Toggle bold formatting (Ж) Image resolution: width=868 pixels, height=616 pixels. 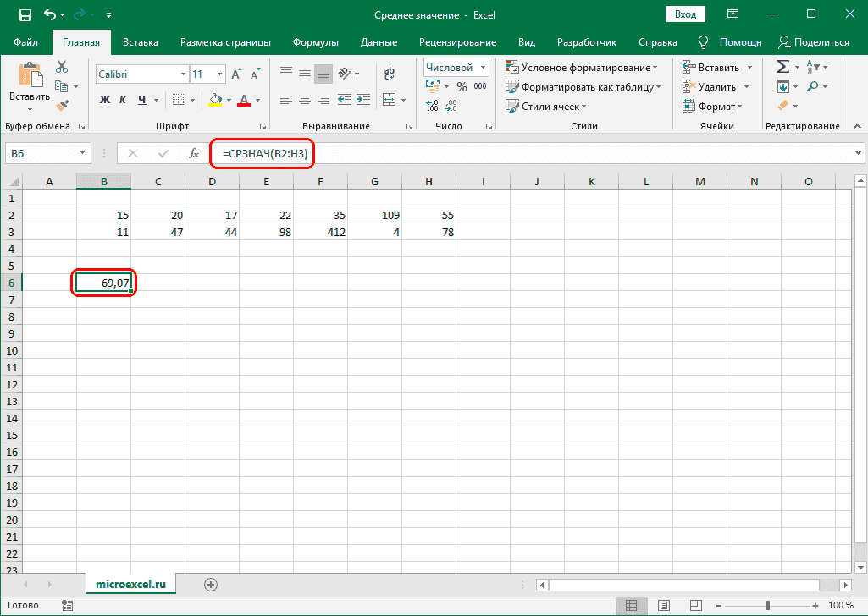[x=103, y=99]
